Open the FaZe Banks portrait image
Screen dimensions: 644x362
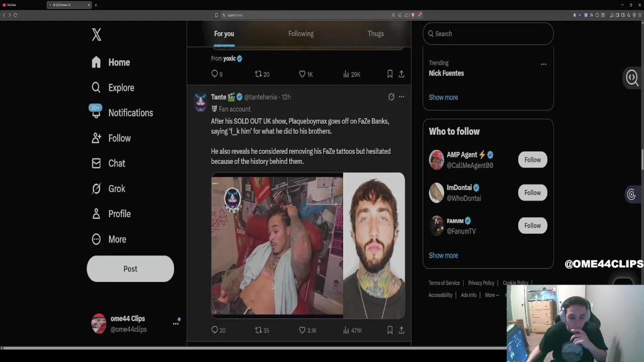pos(374,246)
